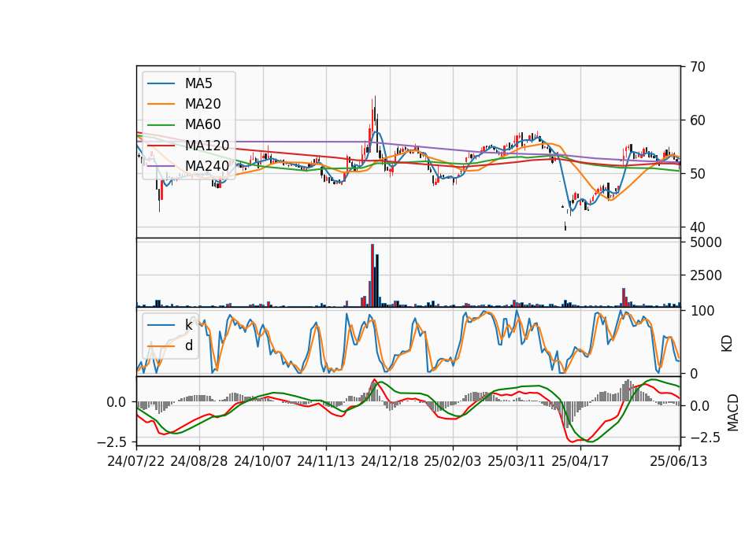Image resolution: width=756 pixels, height=543 pixels.
Task: Click the MA240 legend label
Action: pyautogui.click(x=207, y=166)
